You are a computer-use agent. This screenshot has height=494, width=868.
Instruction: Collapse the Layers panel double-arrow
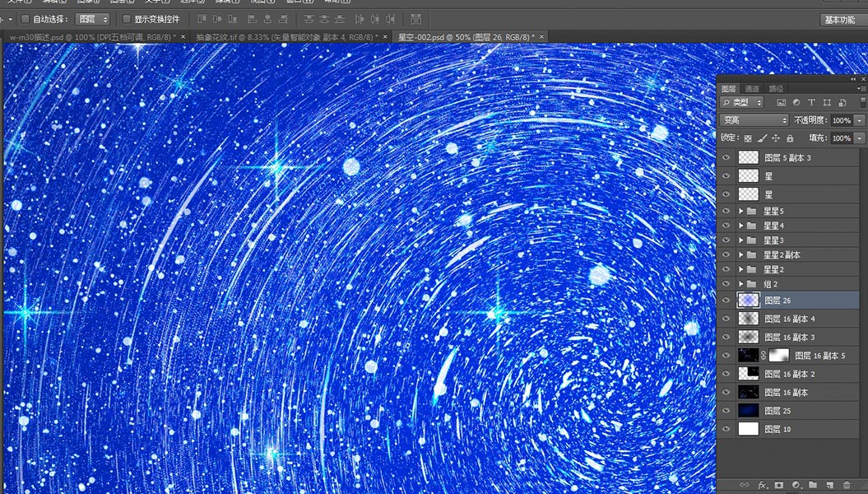pyautogui.click(x=853, y=79)
